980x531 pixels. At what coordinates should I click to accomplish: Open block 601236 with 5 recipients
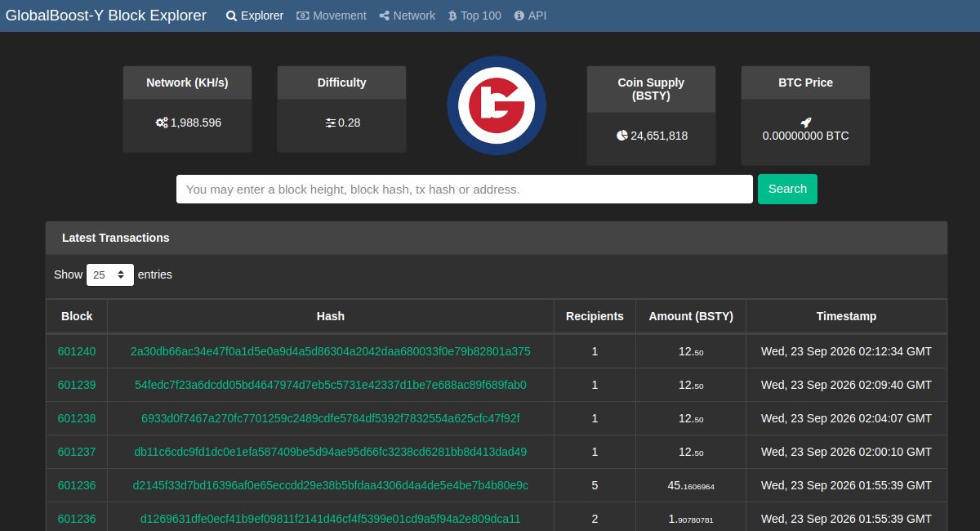click(77, 485)
